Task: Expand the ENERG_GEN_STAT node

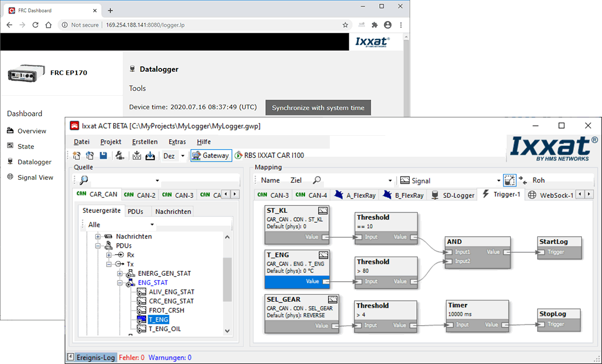Action: [120, 274]
